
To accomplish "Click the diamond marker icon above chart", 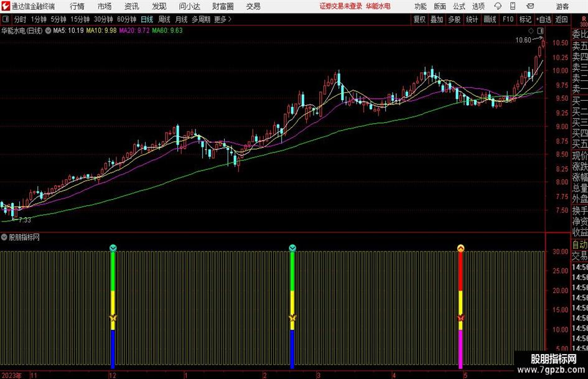I will coord(531,30).
